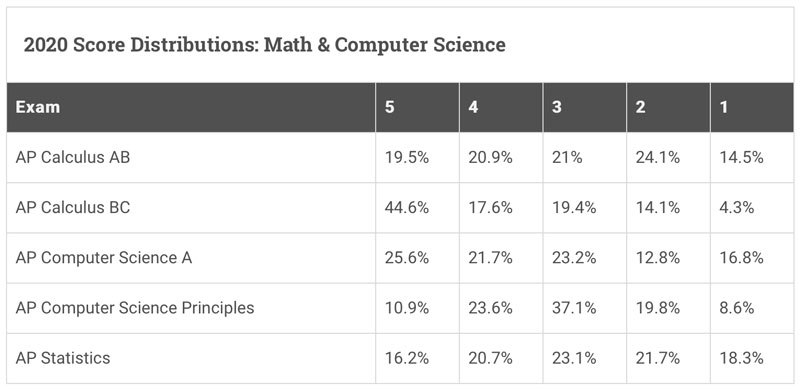Select the 12.8% cell for Computer Science A
Viewport: 800px width, 389px height.
668,258
